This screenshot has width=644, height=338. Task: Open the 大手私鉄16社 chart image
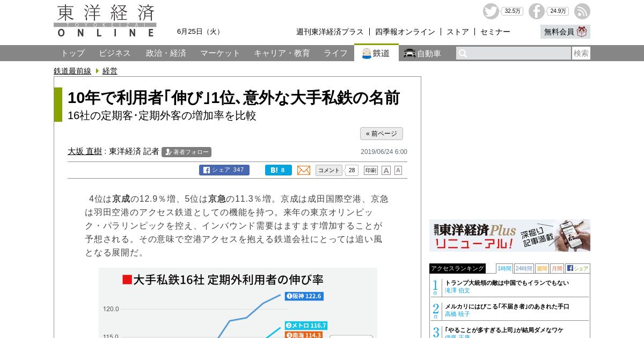point(238,303)
